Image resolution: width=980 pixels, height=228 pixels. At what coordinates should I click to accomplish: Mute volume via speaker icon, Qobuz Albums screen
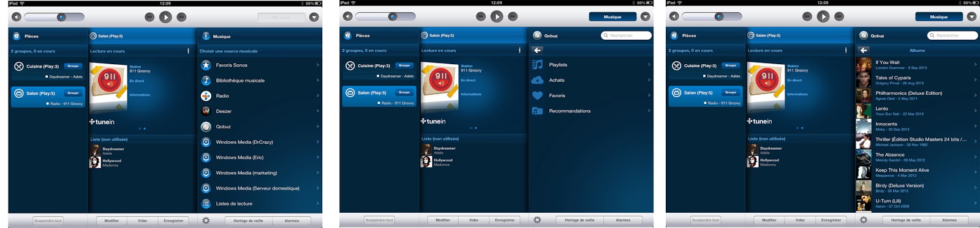pos(674,17)
